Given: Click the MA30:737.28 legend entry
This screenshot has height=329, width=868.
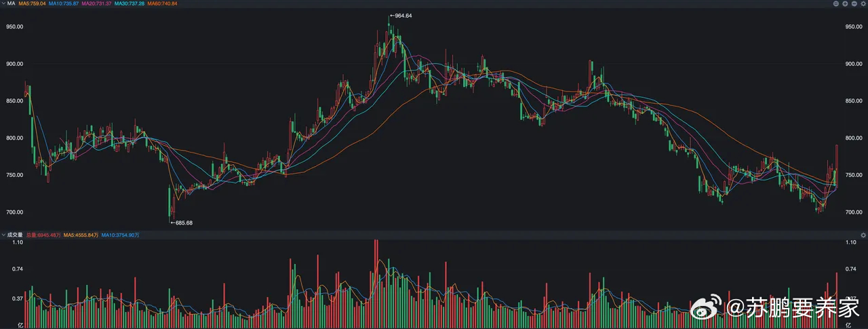Looking at the screenshot, I should click(x=129, y=3).
